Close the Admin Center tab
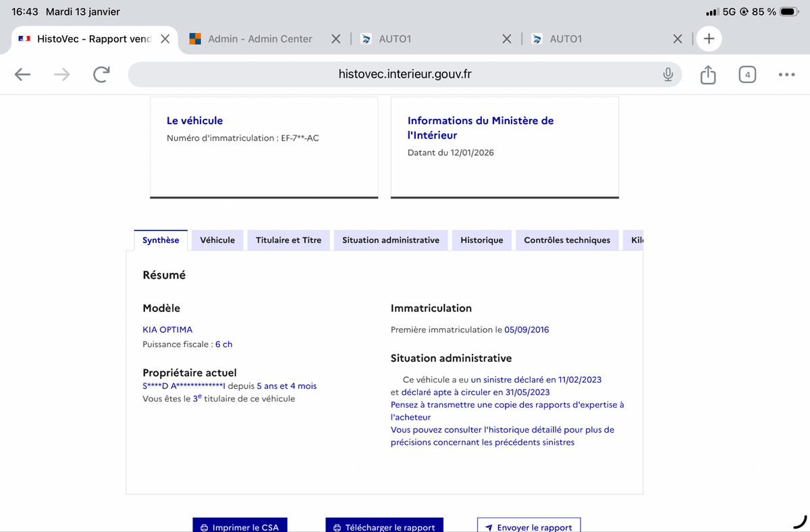 tap(335, 39)
